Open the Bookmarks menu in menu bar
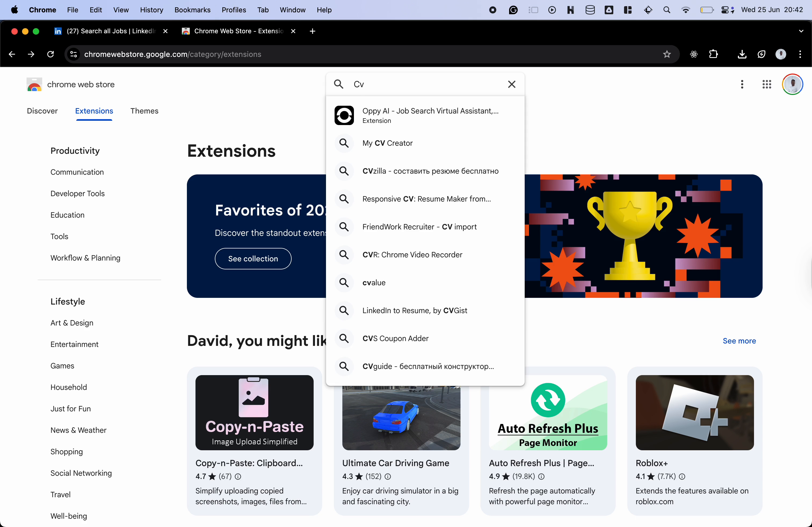 click(192, 10)
